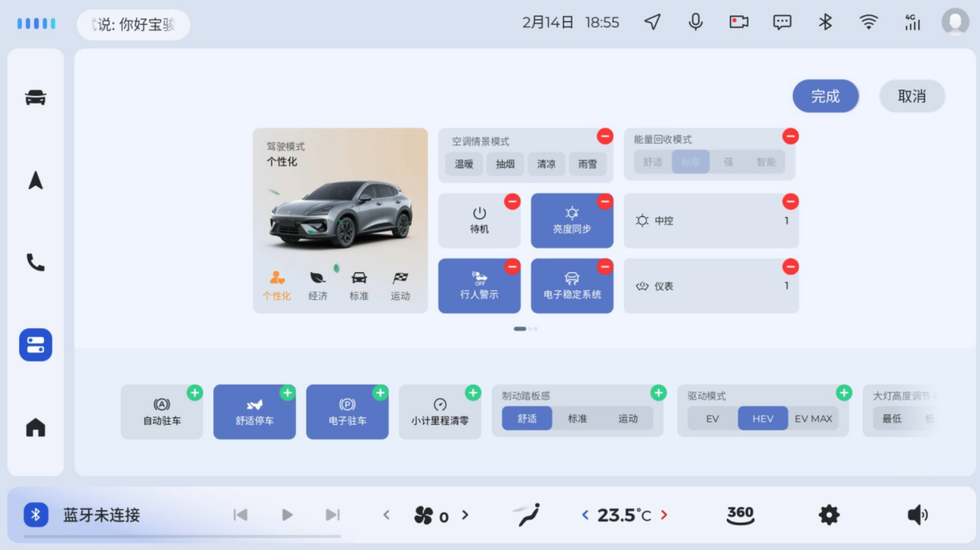Open the dashcam recorder icon
Image resolution: width=980 pixels, height=550 pixels.
pyautogui.click(x=739, y=22)
